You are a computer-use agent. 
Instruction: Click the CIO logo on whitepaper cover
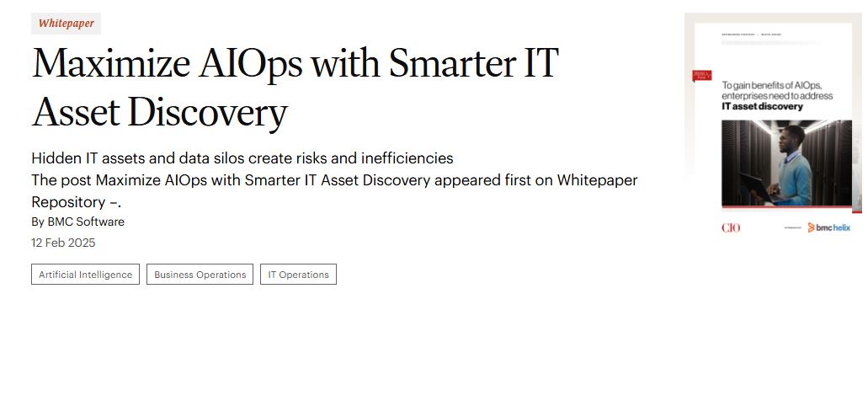[x=731, y=227]
